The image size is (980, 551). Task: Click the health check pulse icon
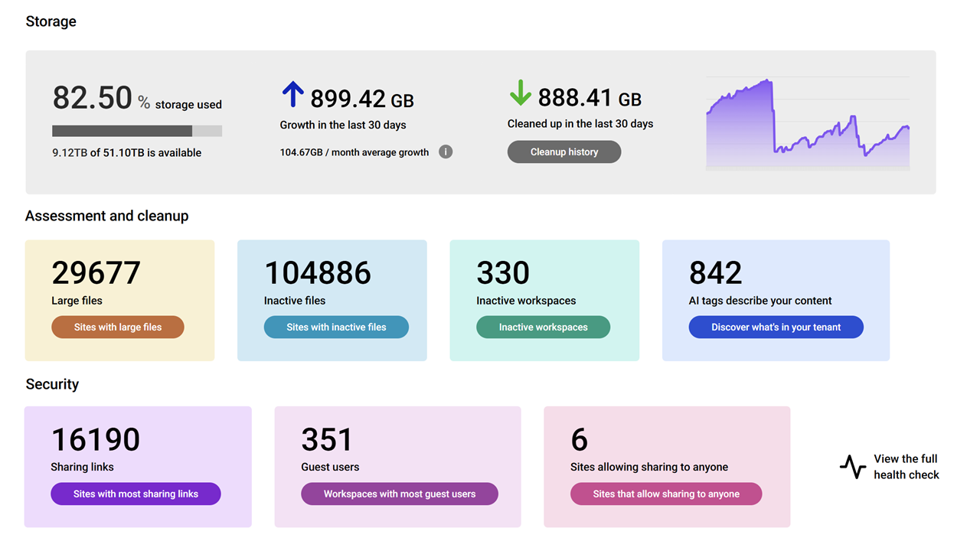852,466
